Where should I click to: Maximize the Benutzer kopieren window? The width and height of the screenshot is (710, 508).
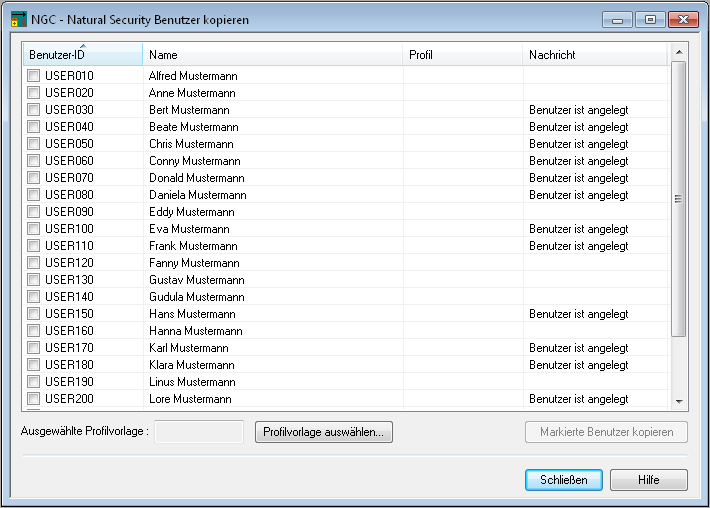tap(651, 19)
